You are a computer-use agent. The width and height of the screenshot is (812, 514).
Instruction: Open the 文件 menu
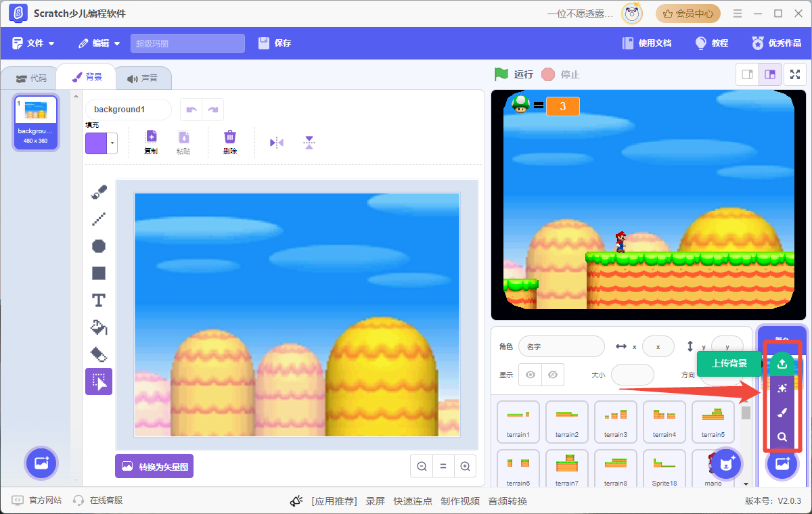[33, 43]
